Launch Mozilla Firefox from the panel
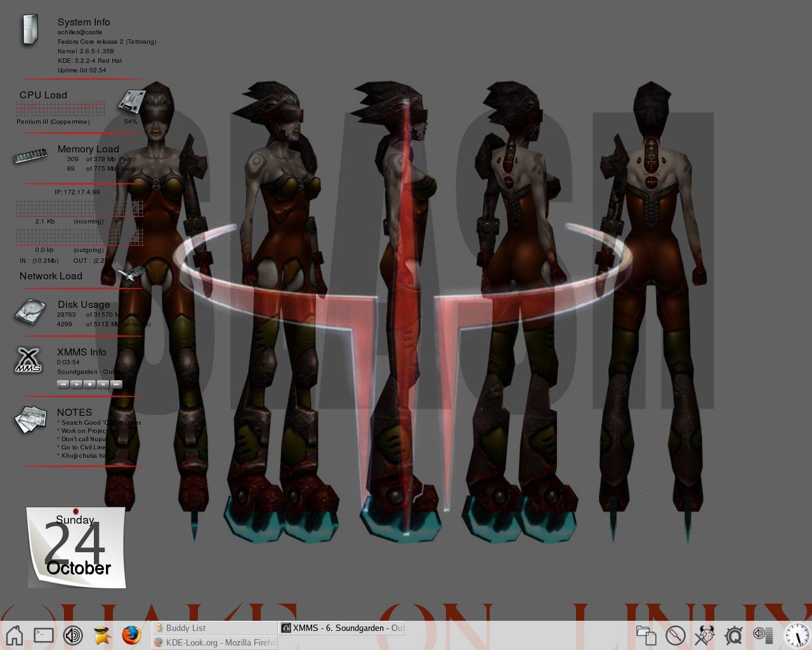The width and height of the screenshot is (812, 650). 131,635
